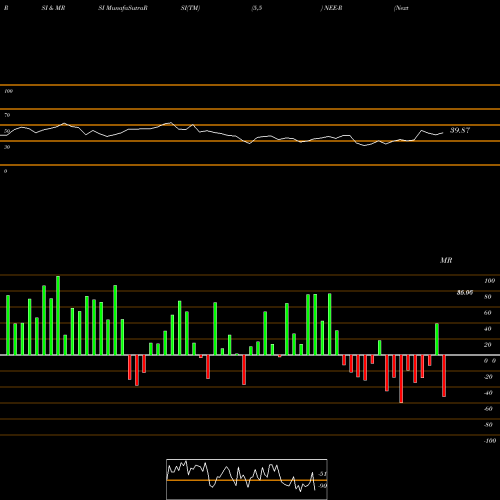This screenshot has width=500, height=500.
Task: Select the current RSI value 39.87
Action: pyautogui.click(x=460, y=130)
